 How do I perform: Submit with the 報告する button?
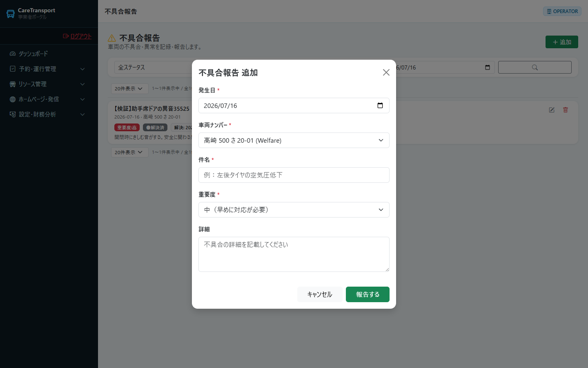coord(367,294)
